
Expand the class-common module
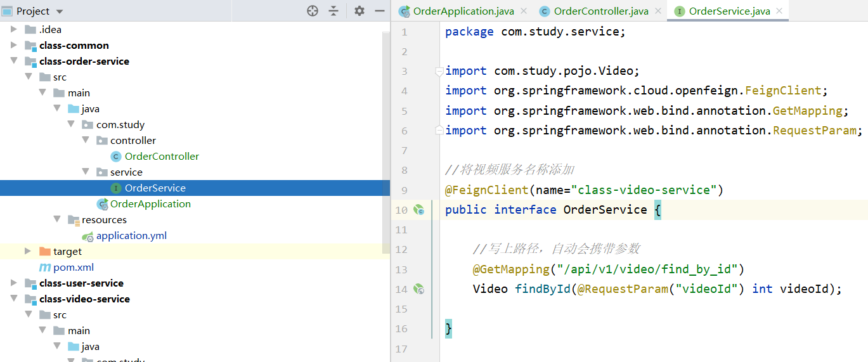(14, 45)
